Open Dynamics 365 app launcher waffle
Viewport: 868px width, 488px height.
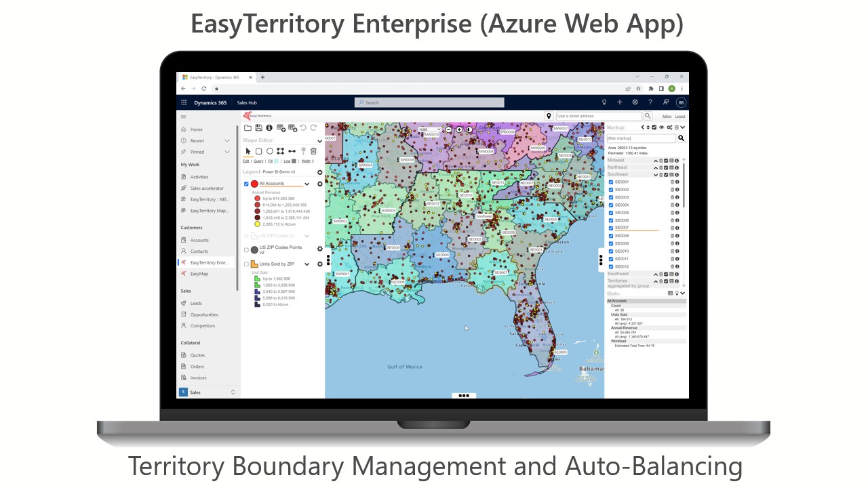tap(184, 102)
